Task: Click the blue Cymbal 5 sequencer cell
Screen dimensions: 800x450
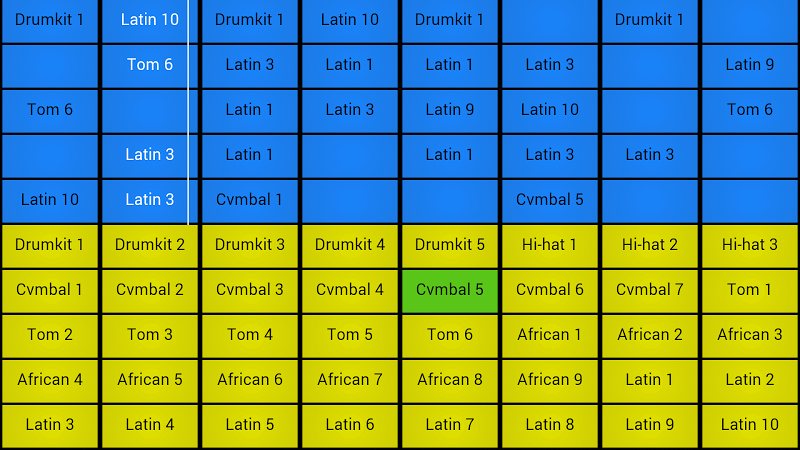Action: point(549,201)
